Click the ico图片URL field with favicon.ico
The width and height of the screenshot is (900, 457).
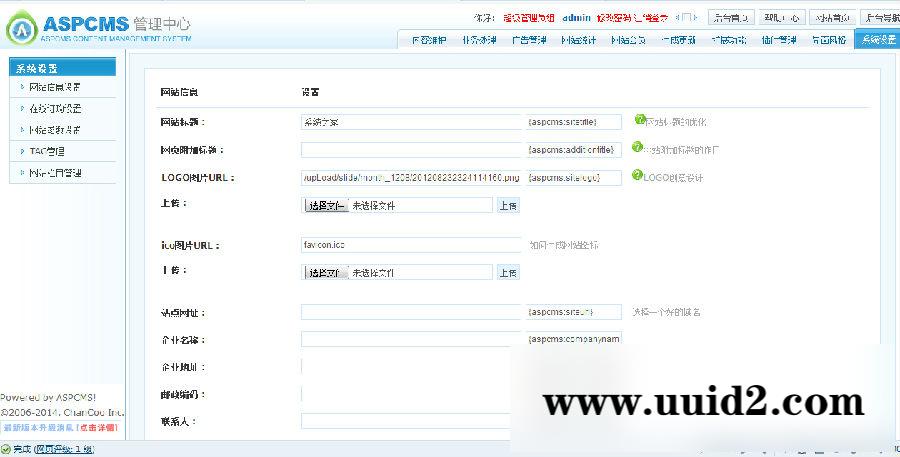click(x=411, y=245)
